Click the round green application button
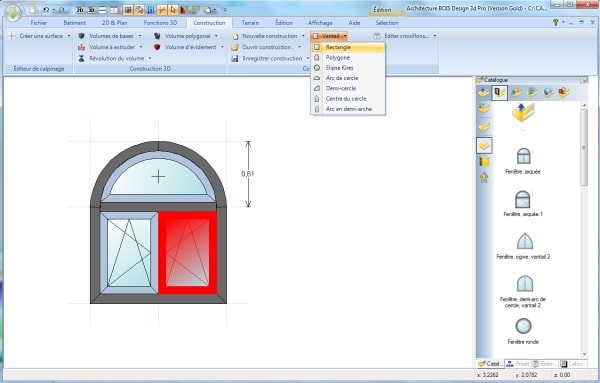The height and width of the screenshot is (383, 600). pos(13,12)
